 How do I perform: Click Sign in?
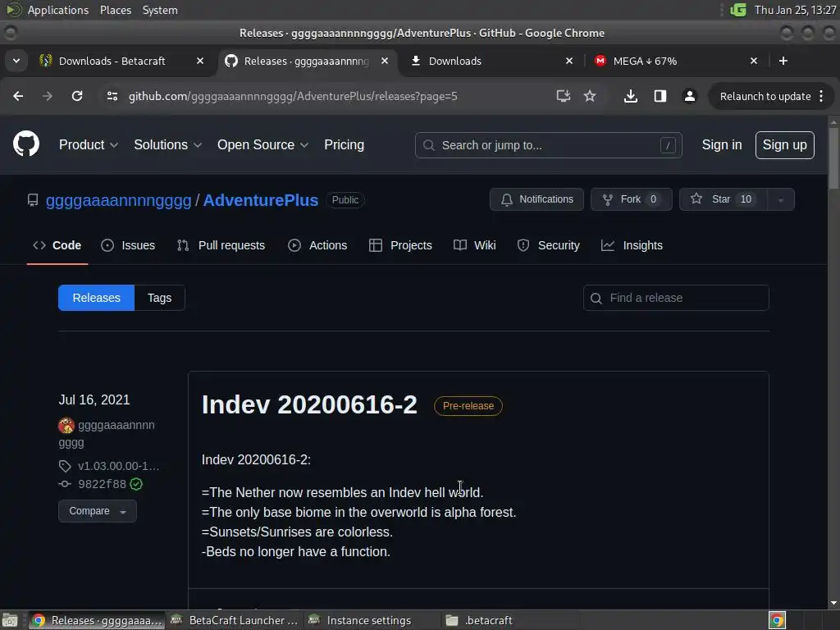click(x=722, y=144)
